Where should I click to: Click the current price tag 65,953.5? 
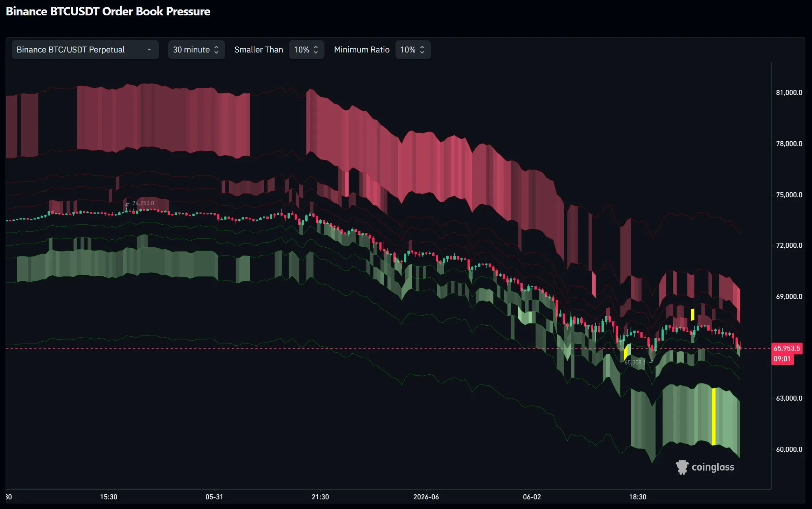click(x=787, y=348)
